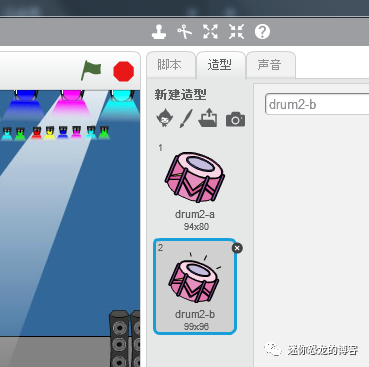Viewport: 369px width, 367px height.
Task: Switch to the 脚本 tab
Action: [x=171, y=65]
